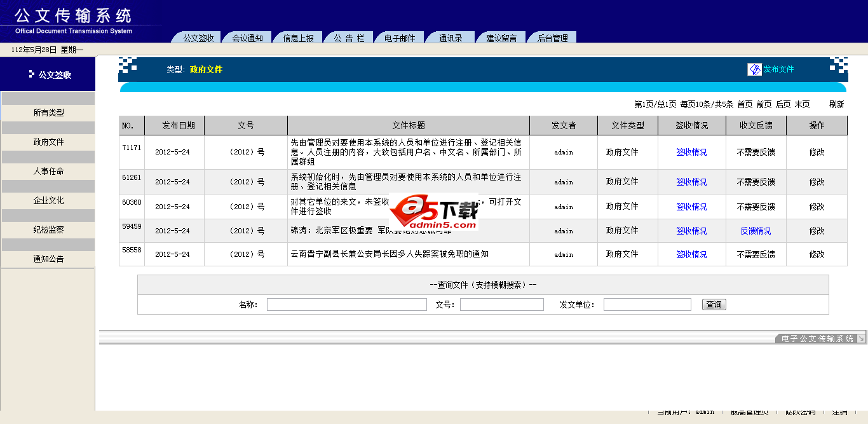The image size is (868, 424).
Task: View 签收情况 for document 71171
Action: point(691,152)
